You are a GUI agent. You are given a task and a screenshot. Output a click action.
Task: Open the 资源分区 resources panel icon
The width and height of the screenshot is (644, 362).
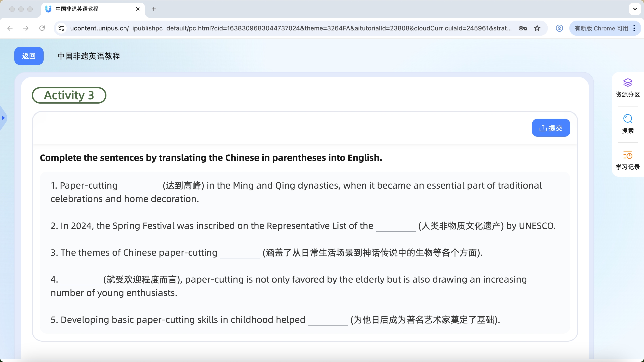(627, 83)
